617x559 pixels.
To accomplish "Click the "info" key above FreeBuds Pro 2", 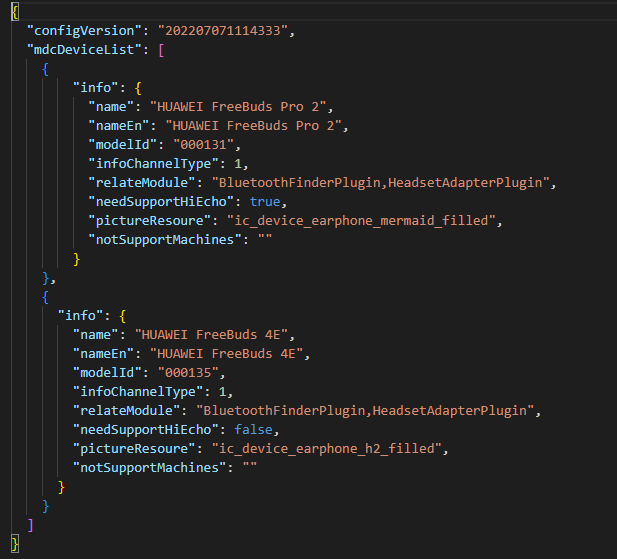I will [x=96, y=88].
